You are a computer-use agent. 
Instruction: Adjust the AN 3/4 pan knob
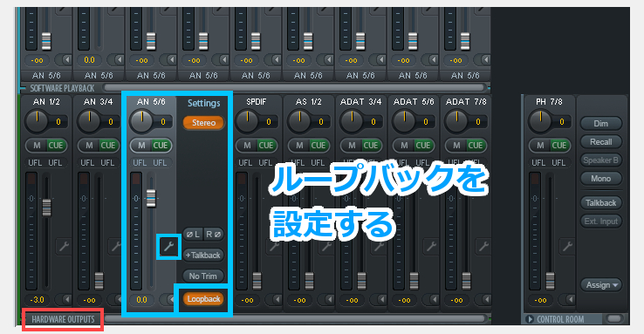click(x=89, y=120)
